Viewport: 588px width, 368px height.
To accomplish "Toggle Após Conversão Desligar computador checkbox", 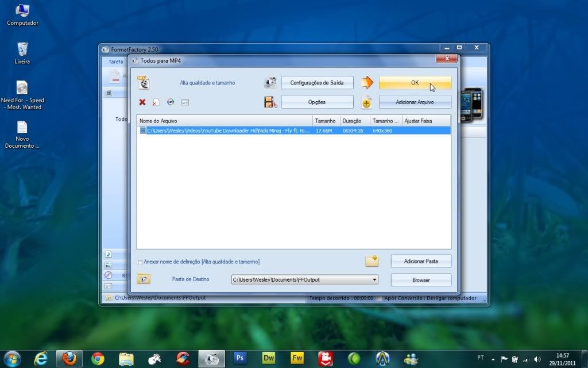I will point(381,298).
